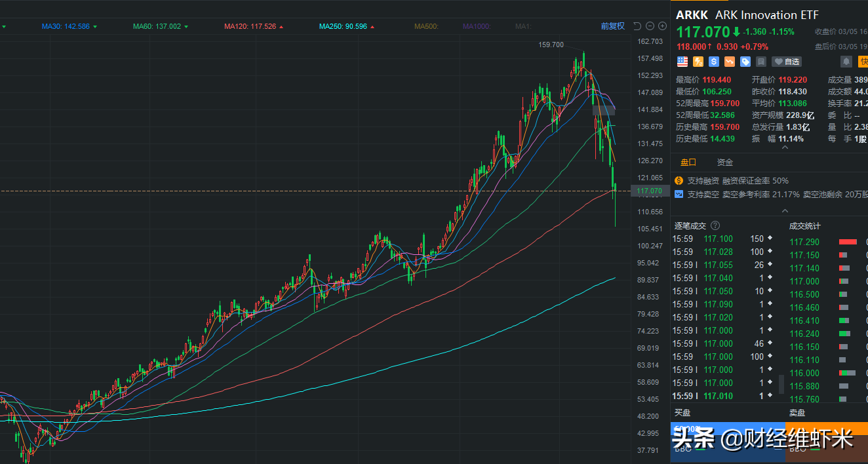Toggle MA500 moving average
Viewport: 868px width, 464px height.
tap(426, 26)
